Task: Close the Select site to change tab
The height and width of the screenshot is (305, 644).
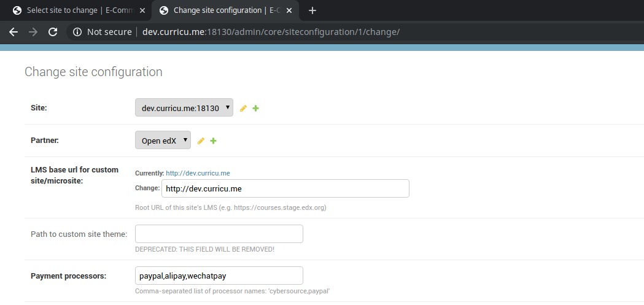Action: point(142,10)
